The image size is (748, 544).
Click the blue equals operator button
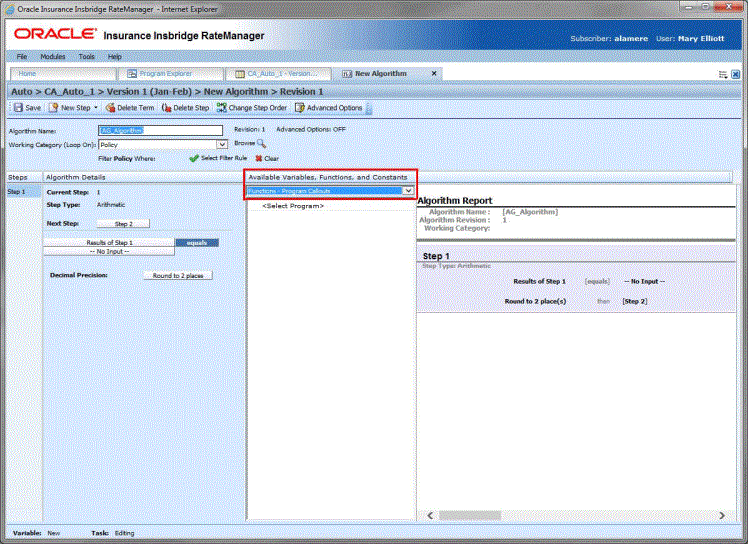click(197, 243)
